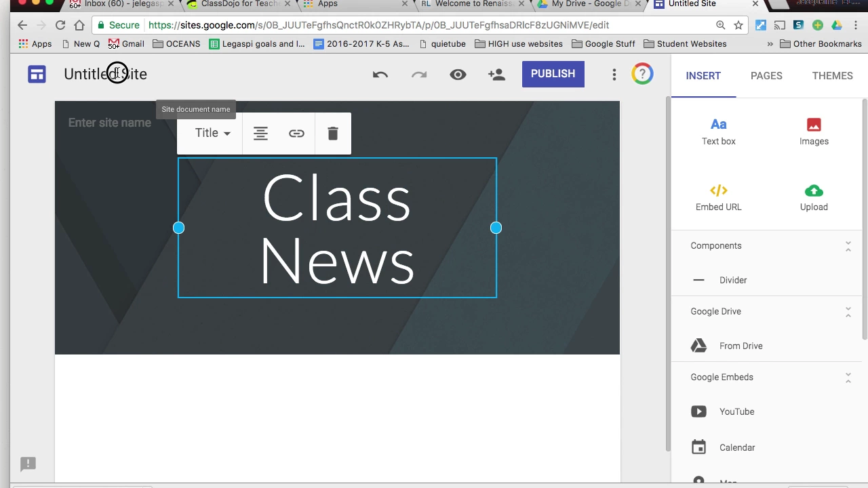Upload a file to the page
868x488 pixels.
[814, 197]
